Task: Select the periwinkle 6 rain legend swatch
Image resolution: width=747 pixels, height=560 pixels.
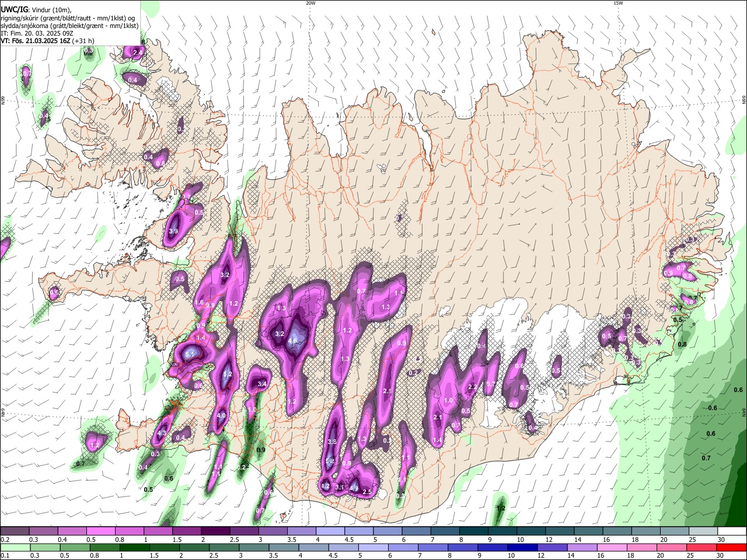Action: pyautogui.click(x=403, y=547)
